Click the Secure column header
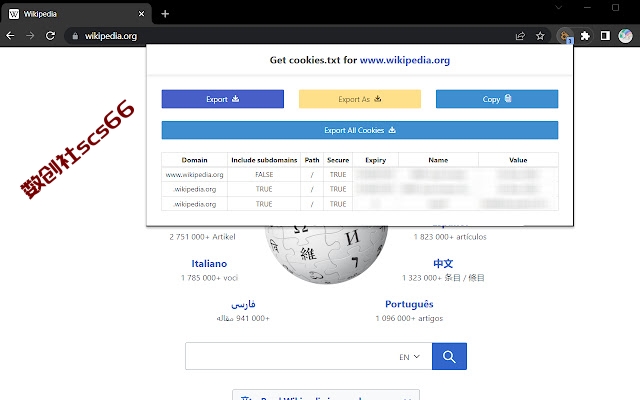This screenshot has height=400, width=640. click(x=338, y=160)
